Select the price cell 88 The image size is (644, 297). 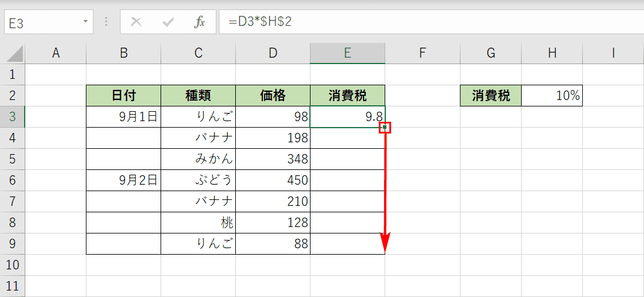point(273,244)
